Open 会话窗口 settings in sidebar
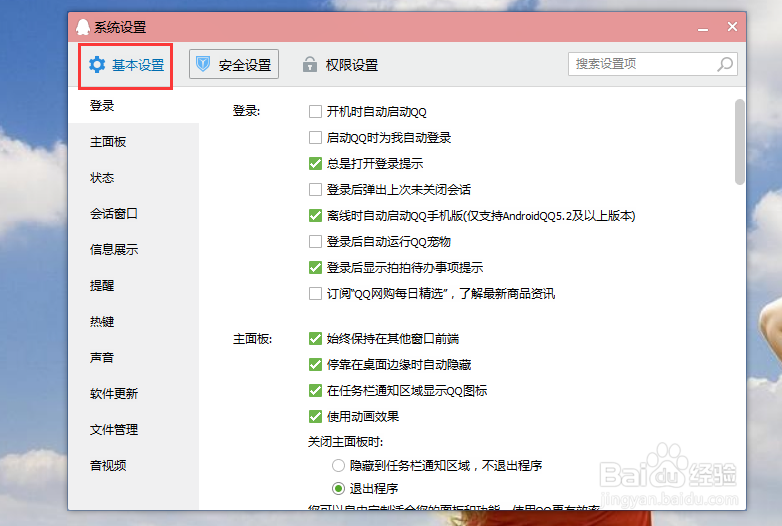The height and width of the screenshot is (526, 782). point(133,214)
